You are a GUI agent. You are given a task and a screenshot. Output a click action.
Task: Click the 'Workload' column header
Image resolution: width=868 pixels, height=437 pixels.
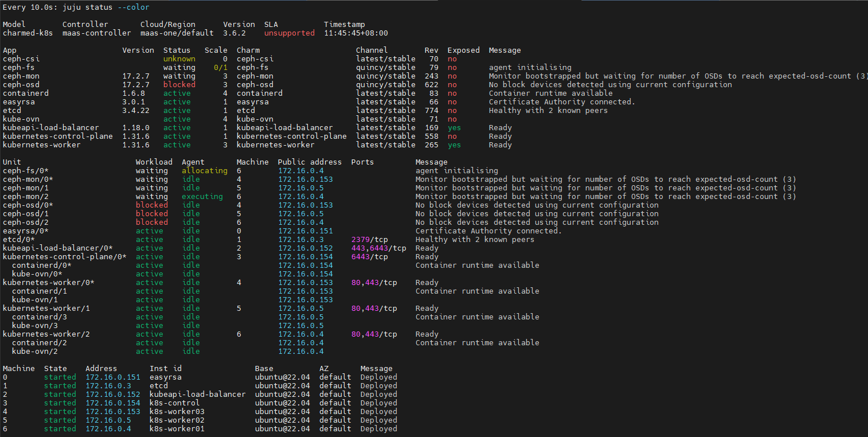(x=154, y=162)
